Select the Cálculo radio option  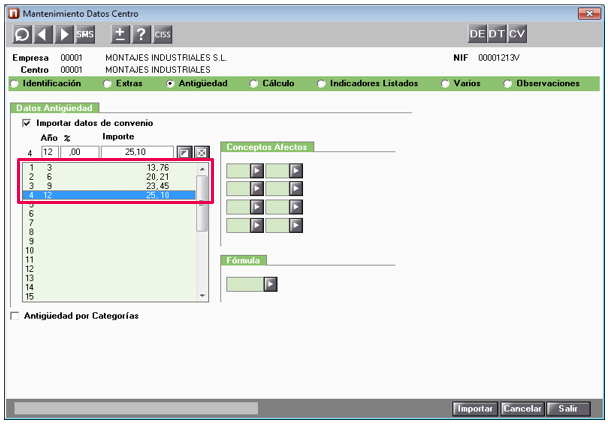(254, 84)
